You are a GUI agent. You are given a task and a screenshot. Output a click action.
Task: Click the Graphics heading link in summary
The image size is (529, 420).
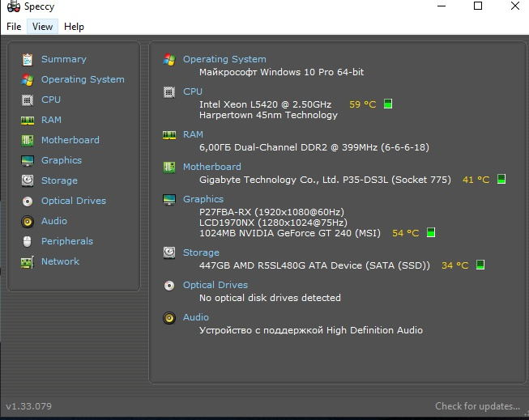point(203,199)
